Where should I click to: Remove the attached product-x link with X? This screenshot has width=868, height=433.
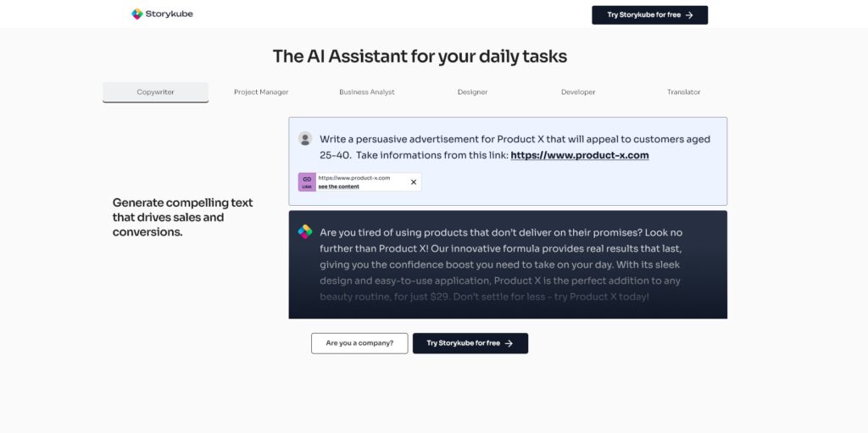[413, 181]
